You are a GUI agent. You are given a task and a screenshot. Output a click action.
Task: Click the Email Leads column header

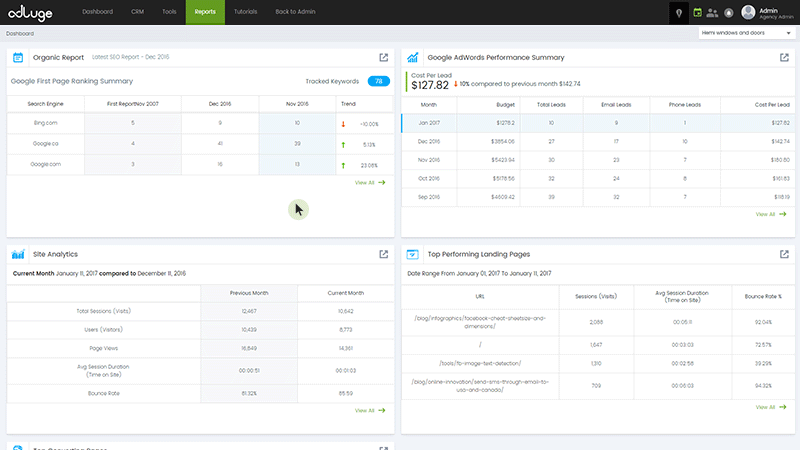616,105
